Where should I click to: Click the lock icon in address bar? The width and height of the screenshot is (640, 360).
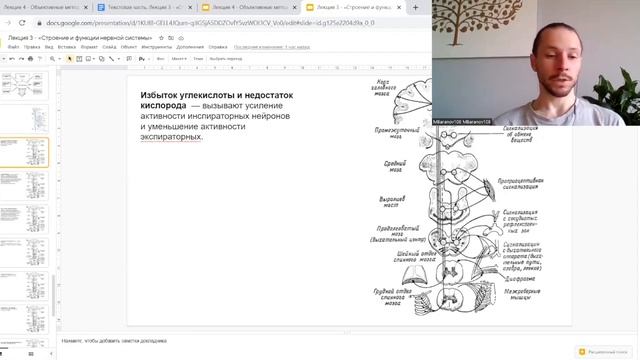39,23
